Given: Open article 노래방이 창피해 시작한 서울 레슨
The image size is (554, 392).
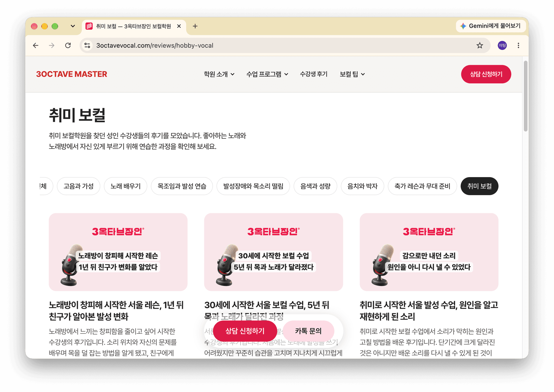Looking at the screenshot, I should (116, 311).
